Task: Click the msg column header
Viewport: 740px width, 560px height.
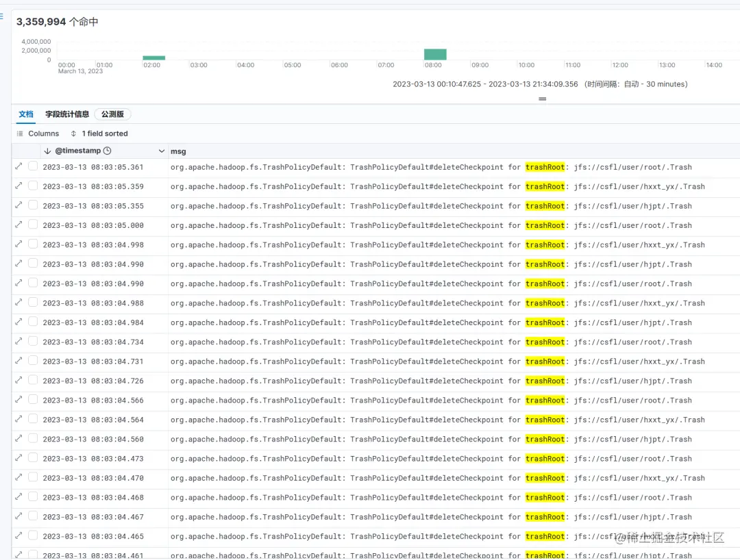Action: click(x=178, y=151)
